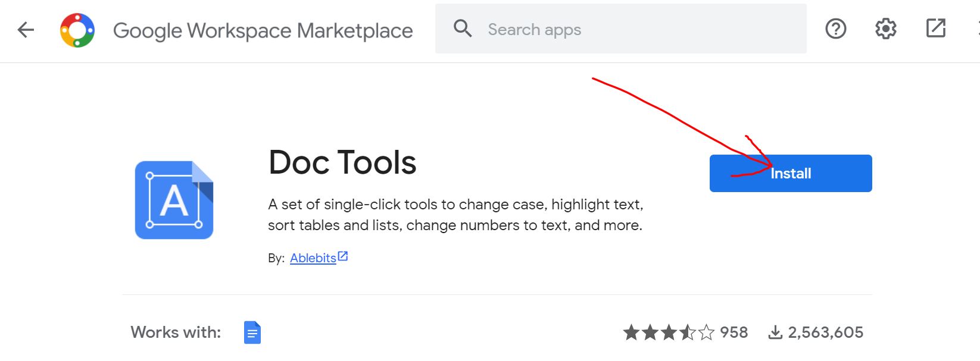The width and height of the screenshot is (980, 361).
Task: Focus the Search apps field
Action: (621, 29)
